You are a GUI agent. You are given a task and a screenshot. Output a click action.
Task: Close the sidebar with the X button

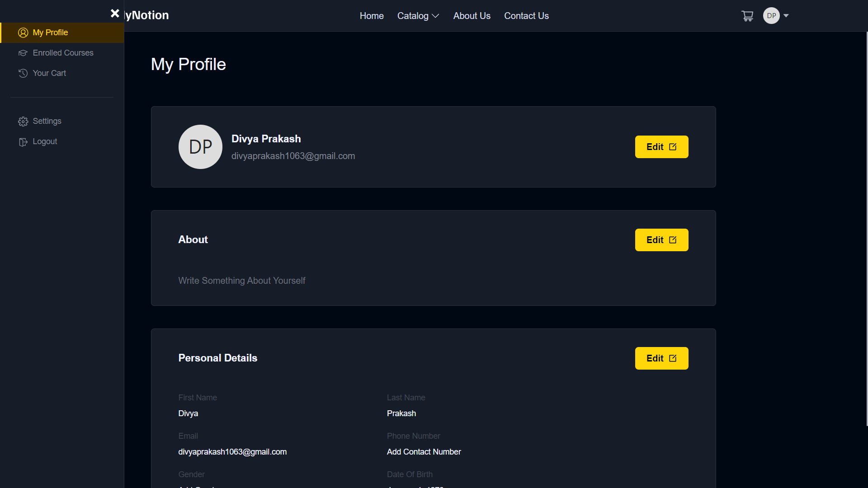[115, 13]
